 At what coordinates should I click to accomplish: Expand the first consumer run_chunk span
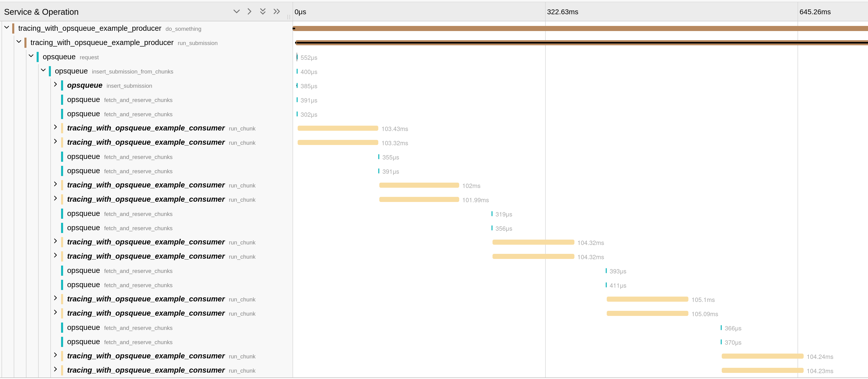tap(55, 127)
